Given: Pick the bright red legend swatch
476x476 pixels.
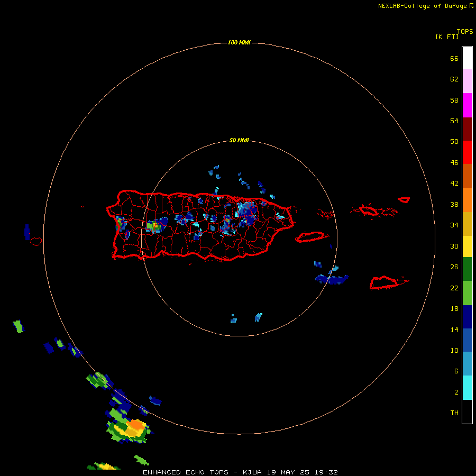Looking at the screenshot, I should [x=467, y=152].
